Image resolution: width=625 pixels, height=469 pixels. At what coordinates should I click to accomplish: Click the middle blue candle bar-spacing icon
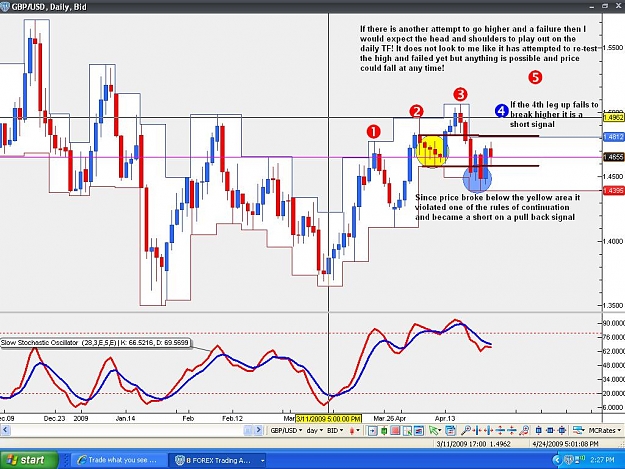pyautogui.click(x=550, y=430)
